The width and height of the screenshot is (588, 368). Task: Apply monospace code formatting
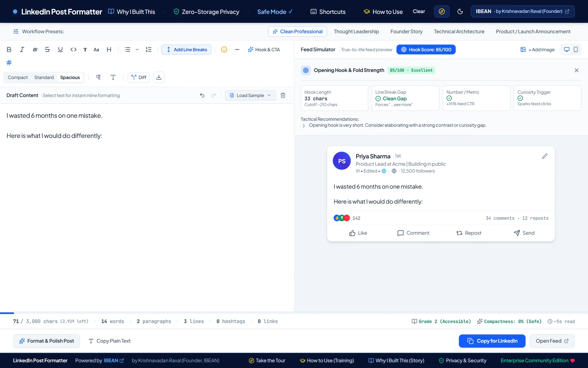(x=73, y=50)
